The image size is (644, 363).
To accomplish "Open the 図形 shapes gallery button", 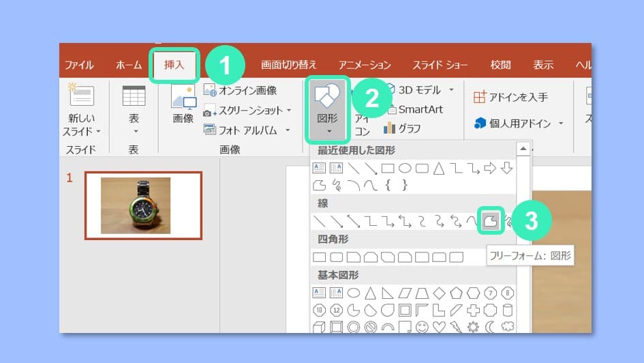I will point(327,109).
